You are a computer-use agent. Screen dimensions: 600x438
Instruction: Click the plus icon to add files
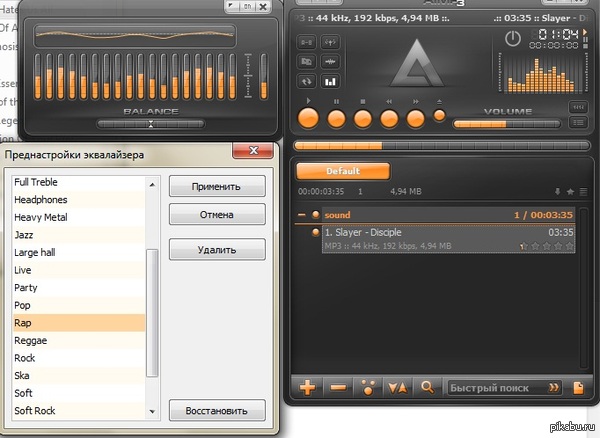[308, 388]
